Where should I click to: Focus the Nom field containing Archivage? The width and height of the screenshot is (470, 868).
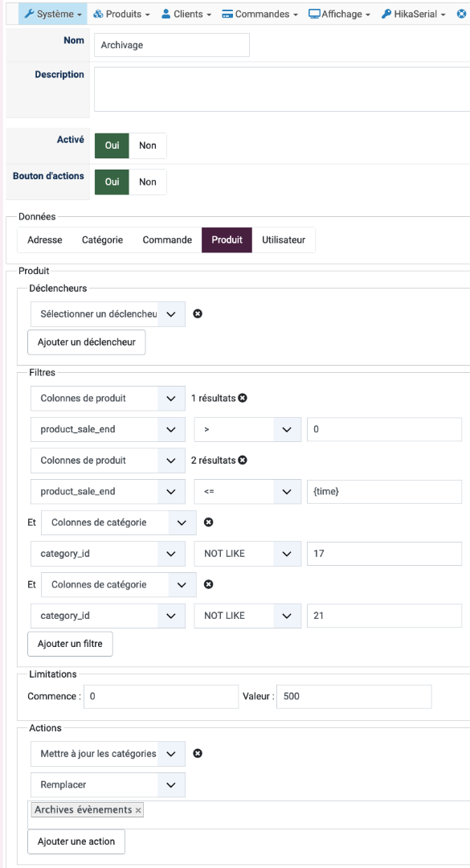coord(172,45)
